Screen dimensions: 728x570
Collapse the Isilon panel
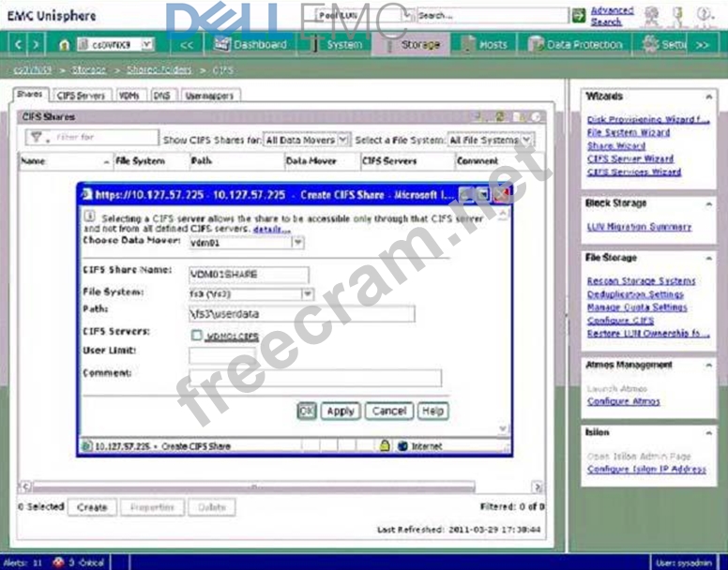click(708, 433)
